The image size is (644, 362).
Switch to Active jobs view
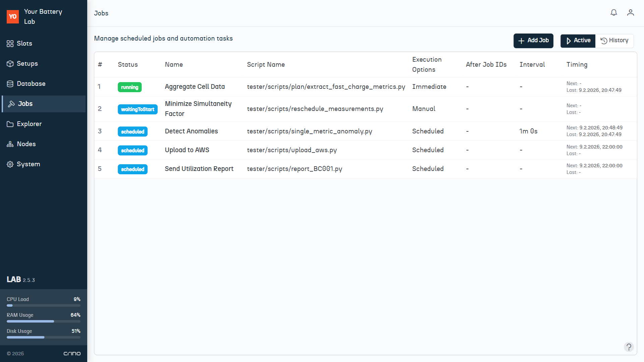[x=578, y=41]
